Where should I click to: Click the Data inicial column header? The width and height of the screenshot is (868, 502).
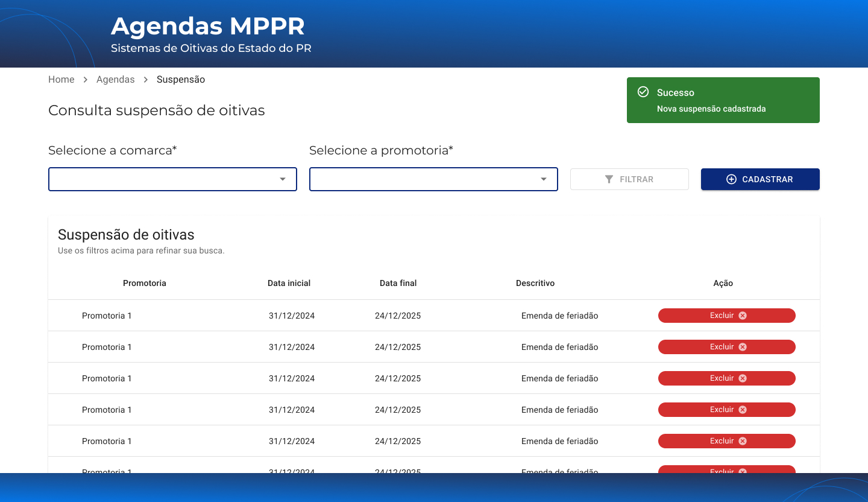(x=289, y=283)
